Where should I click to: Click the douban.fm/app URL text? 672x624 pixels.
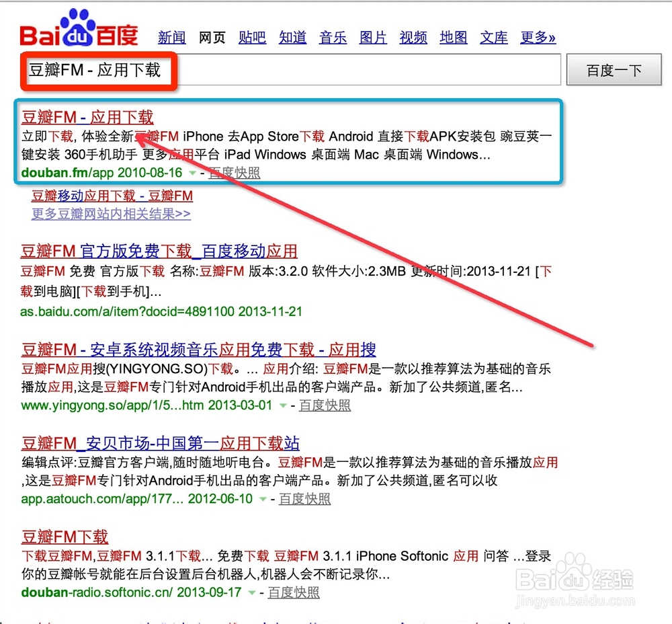coord(67,173)
